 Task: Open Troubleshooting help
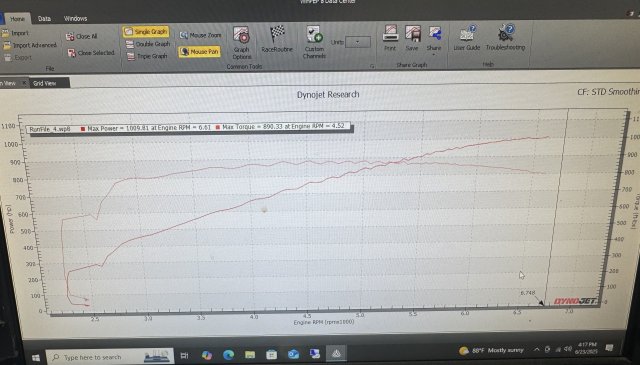[x=505, y=38]
